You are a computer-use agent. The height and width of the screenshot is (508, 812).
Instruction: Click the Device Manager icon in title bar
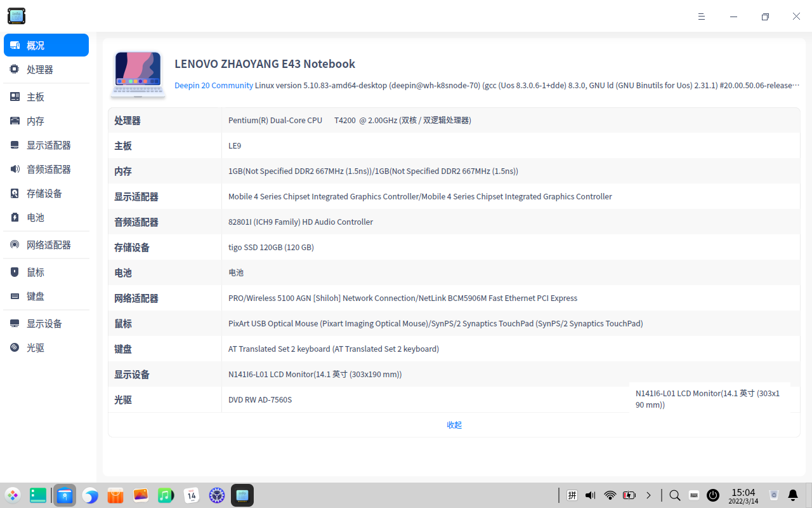click(16, 16)
